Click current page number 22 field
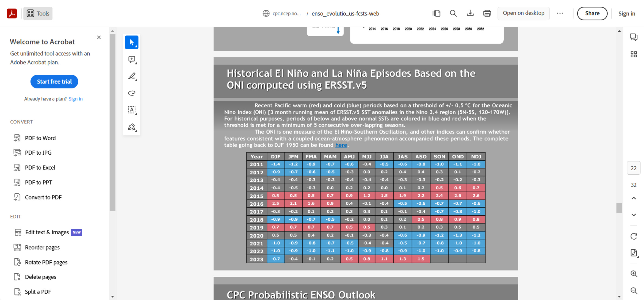 tap(633, 168)
